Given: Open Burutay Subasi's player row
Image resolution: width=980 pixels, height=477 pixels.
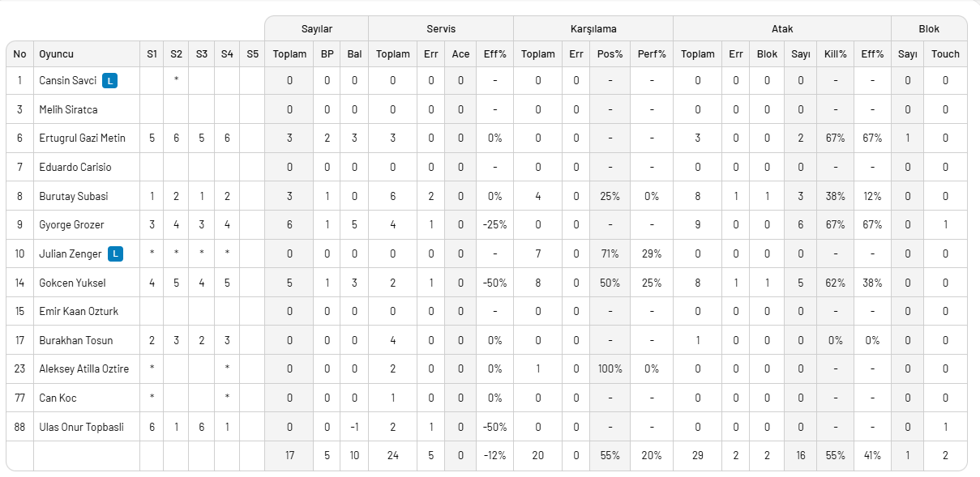Looking at the screenshot, I should click(73, 197).
